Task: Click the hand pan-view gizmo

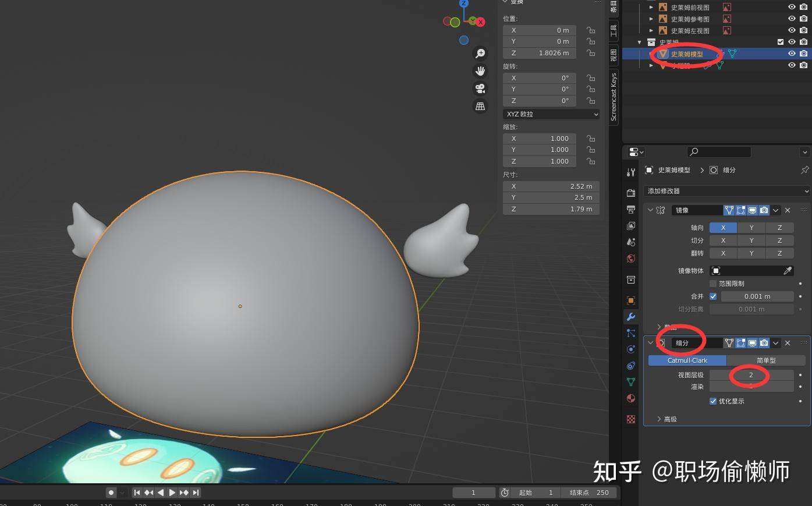Action: (x=480, y=71)
